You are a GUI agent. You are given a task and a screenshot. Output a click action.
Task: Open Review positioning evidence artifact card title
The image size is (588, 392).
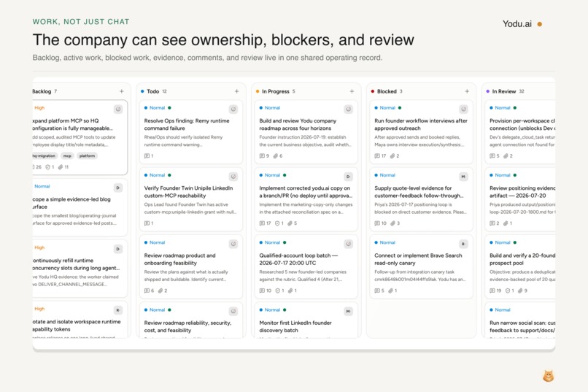pyautogui.click(x=522, y=192)
